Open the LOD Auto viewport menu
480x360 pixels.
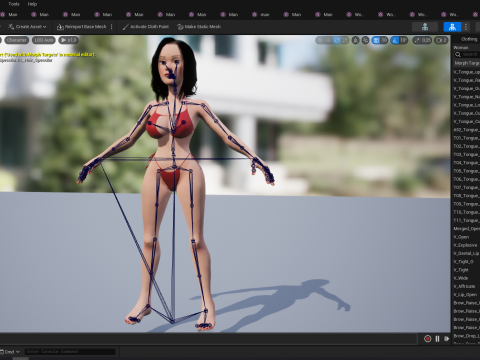coord(44,40)
